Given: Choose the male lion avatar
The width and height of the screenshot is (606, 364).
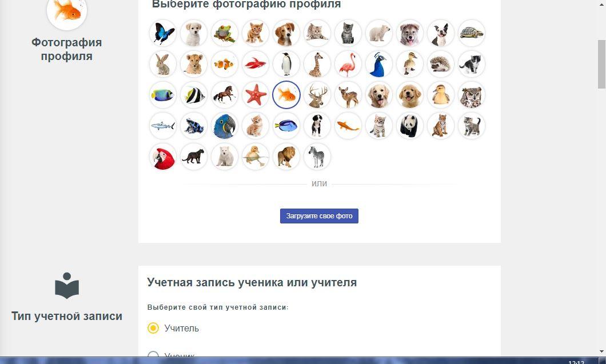Looking at the screenshot, I should (286, 157).
